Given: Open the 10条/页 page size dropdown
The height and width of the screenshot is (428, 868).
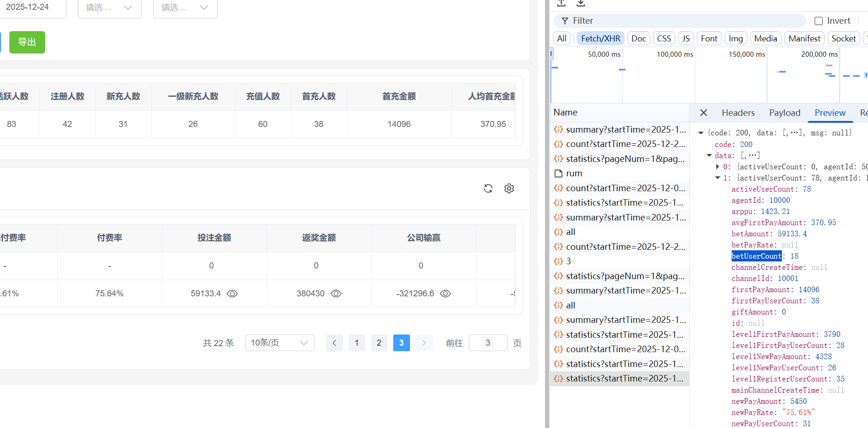Looking at the screenshot, I should 280,343.
